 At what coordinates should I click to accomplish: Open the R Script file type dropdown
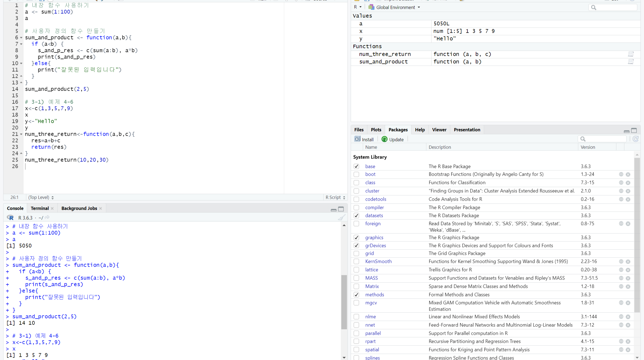tap(335, 197)
